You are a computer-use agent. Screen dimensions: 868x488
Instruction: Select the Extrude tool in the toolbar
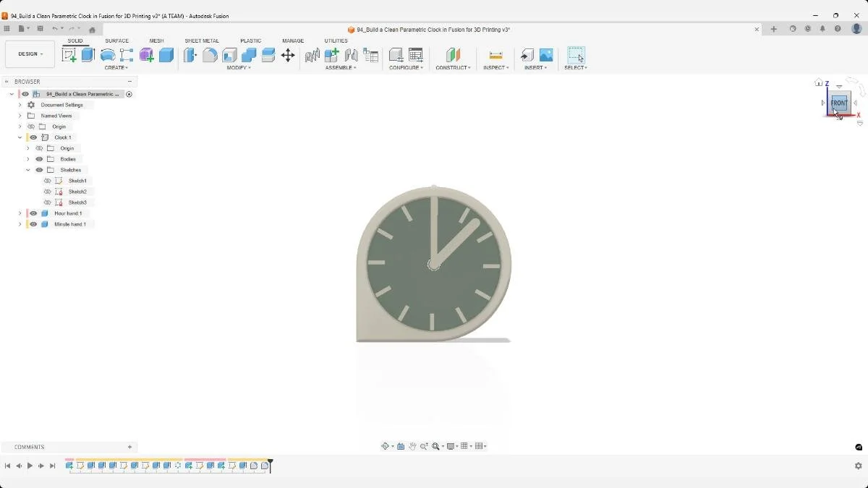[x=88, y=55]
